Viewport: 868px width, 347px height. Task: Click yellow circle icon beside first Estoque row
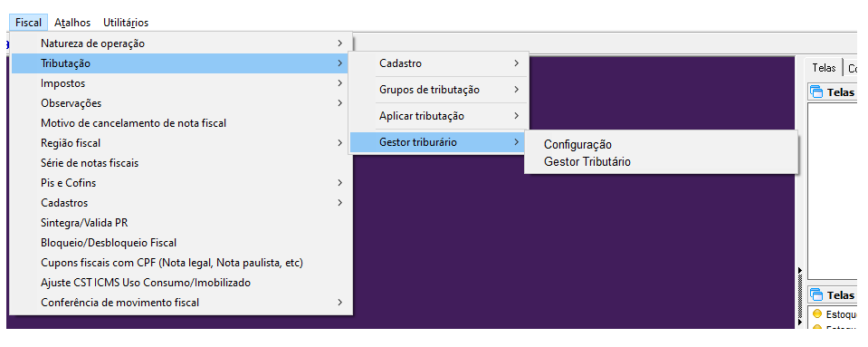(x=817, y=313)
